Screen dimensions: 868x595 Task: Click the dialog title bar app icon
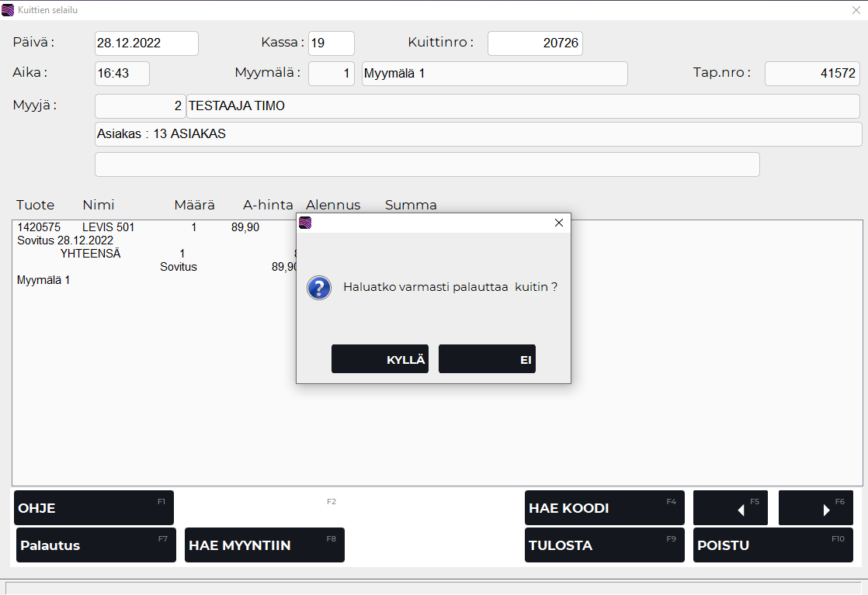(x=305, y=223)
